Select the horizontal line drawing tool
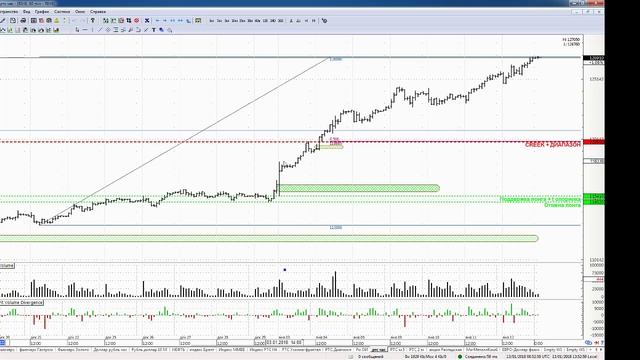 click(x=85, y=30)
